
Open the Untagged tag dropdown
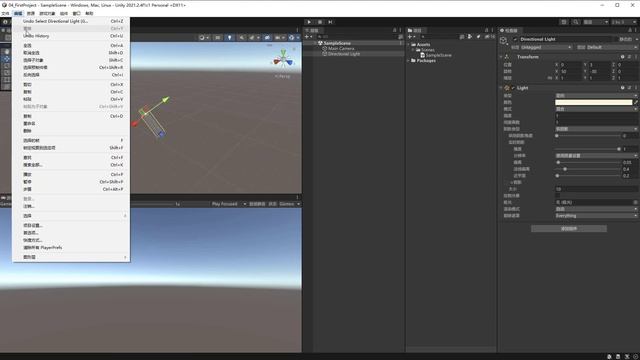546,47
